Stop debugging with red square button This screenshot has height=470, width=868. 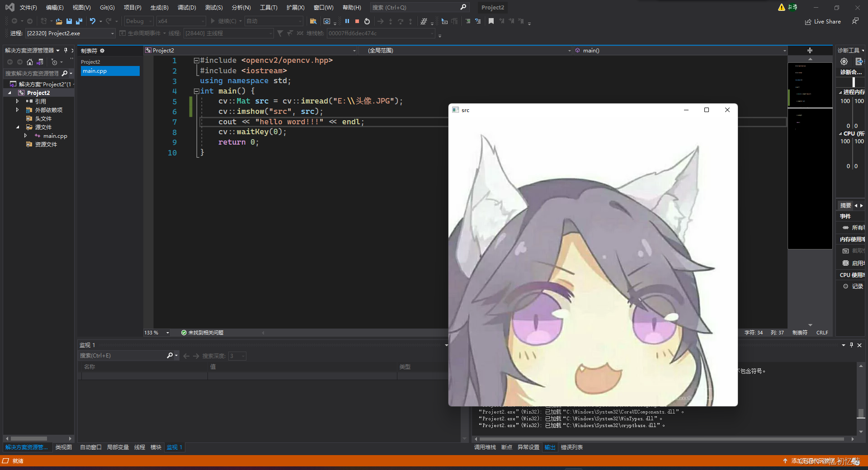(357, 21)
